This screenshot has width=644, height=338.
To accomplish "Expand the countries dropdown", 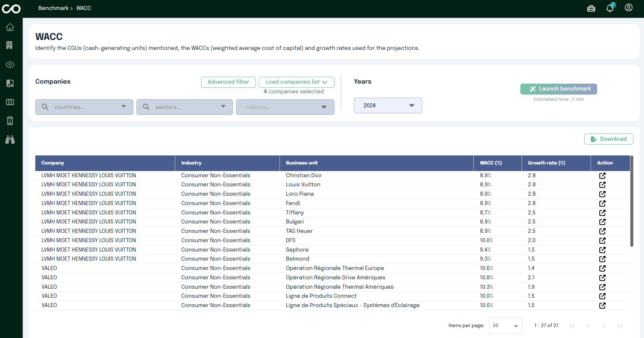I will (84, 107).
